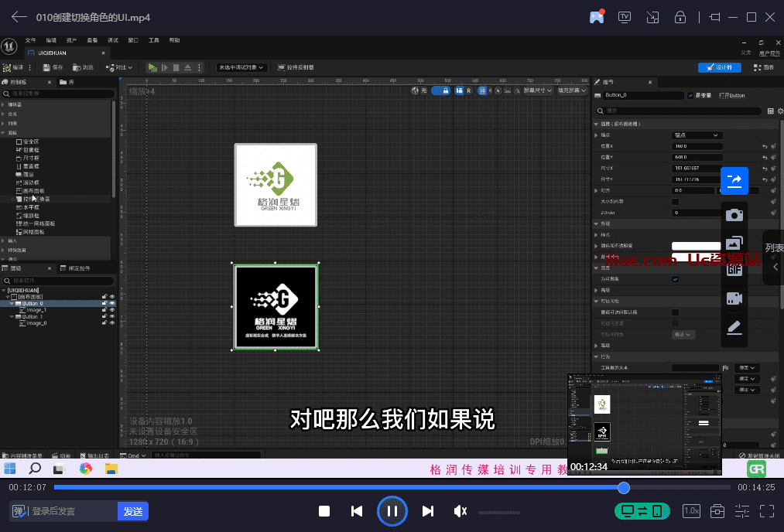This screenshot has width=784, height=532.
Task: Open the 锚点 anchor dropdown in details
Action: click(698, 135)
